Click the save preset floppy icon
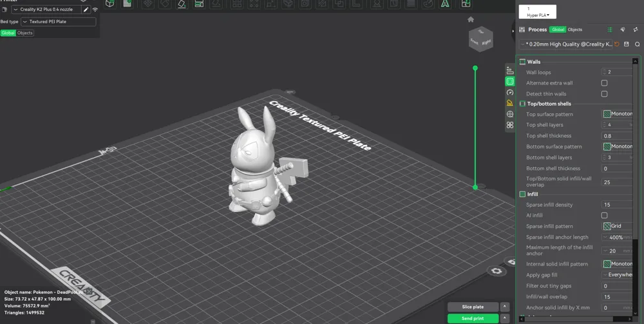This screenshot has width=644, height=324. (627, 44)
